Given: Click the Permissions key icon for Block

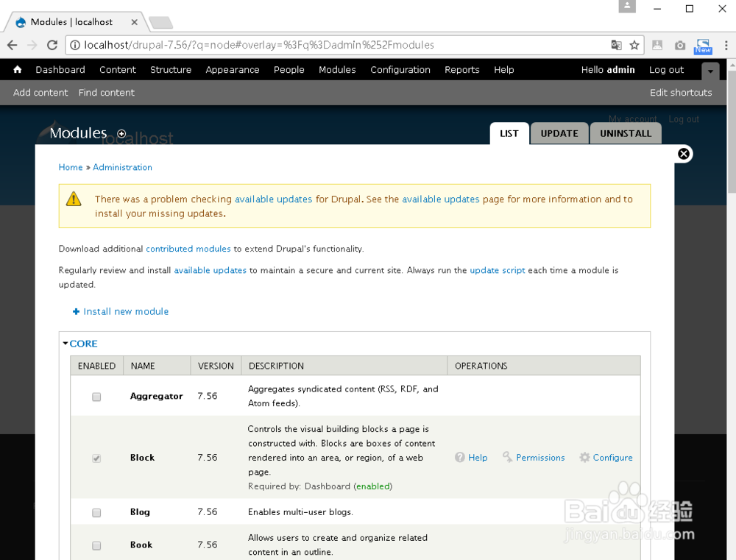Looking at the screenshot, I should [x=507, y=457].
